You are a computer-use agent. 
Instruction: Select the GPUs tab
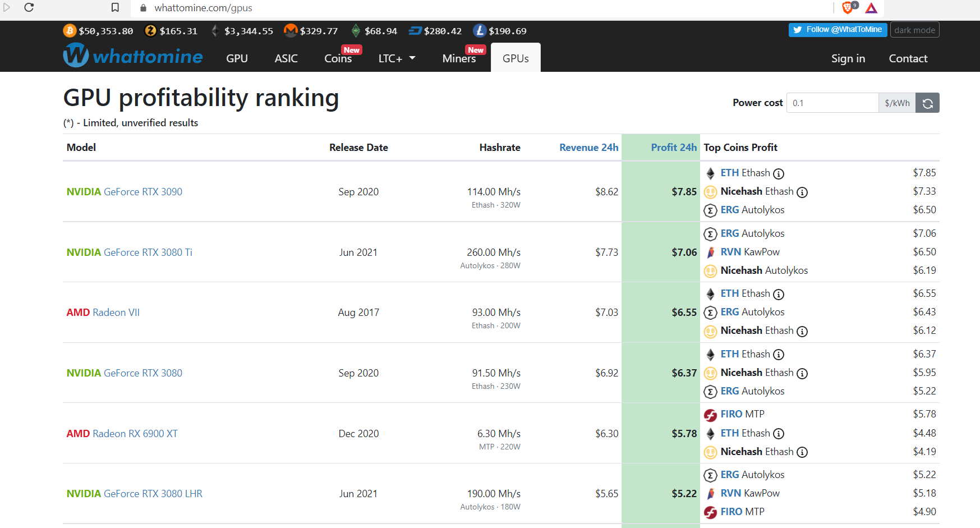[x=516, y=58]
